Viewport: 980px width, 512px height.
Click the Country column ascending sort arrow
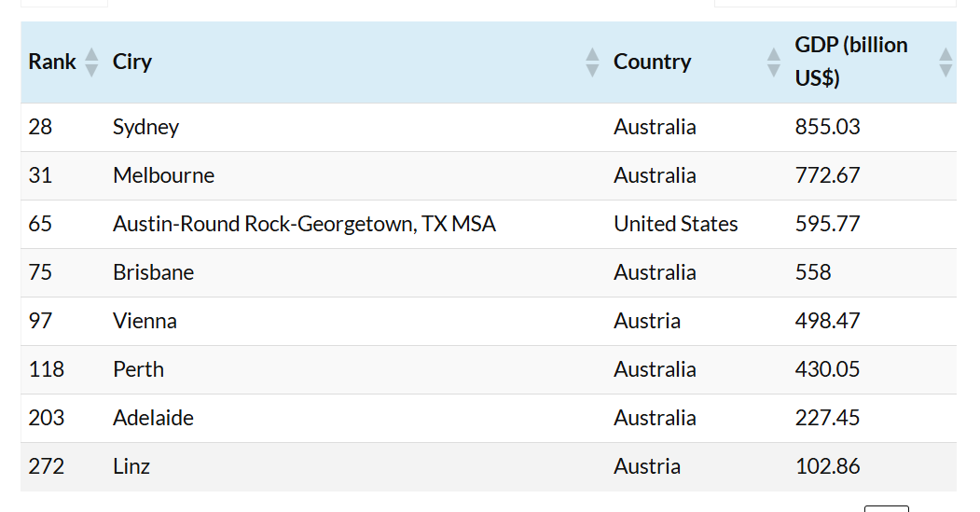point(773,54)
